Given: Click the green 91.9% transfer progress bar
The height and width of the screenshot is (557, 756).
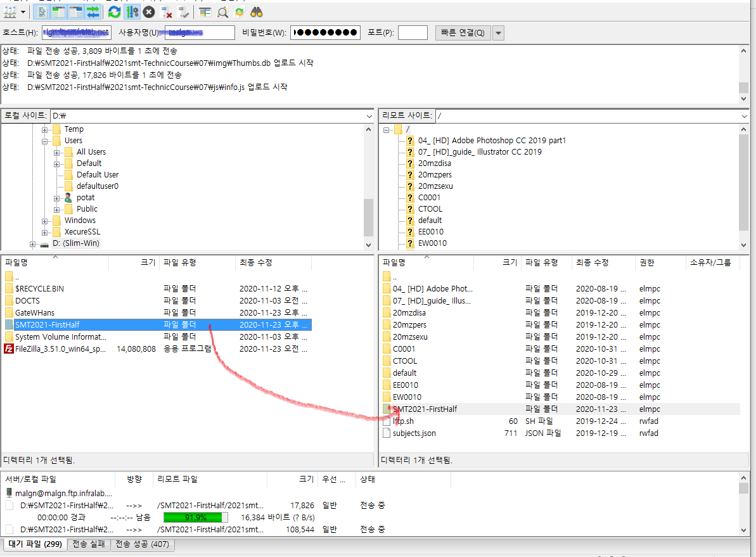Looking at the screenshot, I should (x=195, y=518).
